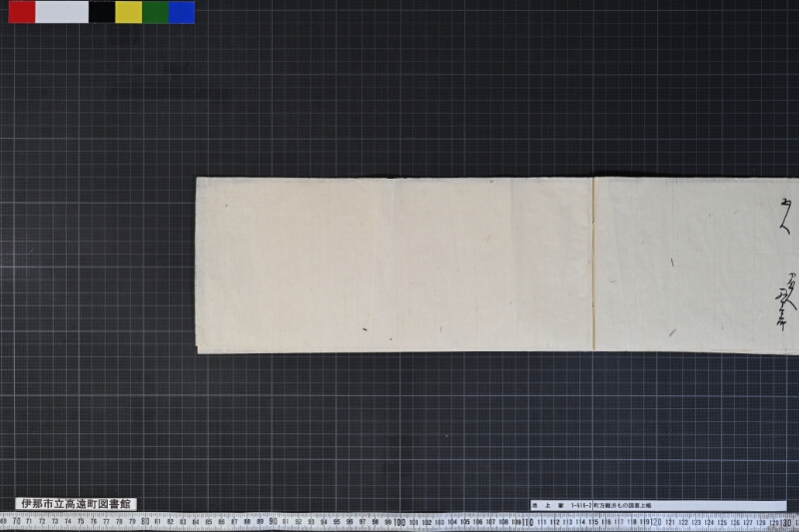
Task: Click the white color chart patch
Action: 62,12
